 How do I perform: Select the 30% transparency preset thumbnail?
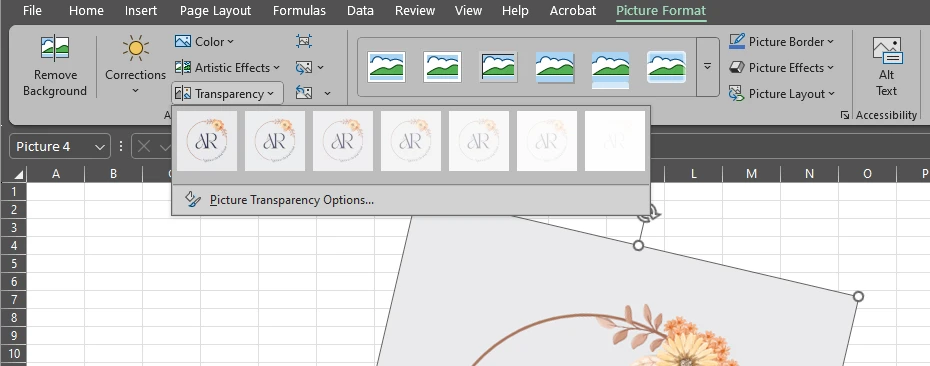(343, 141)
